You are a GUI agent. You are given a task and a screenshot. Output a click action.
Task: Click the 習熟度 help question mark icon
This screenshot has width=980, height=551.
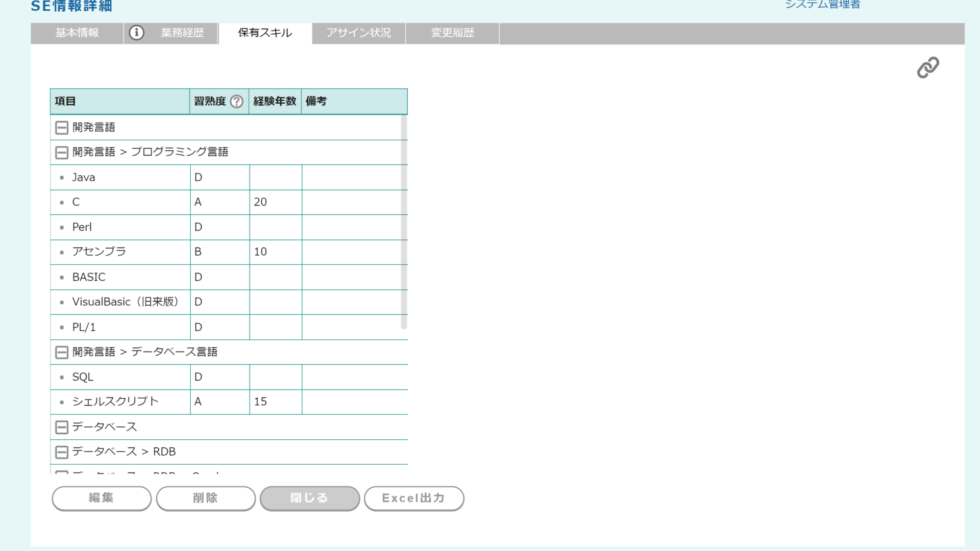click(x=236, y=102)
